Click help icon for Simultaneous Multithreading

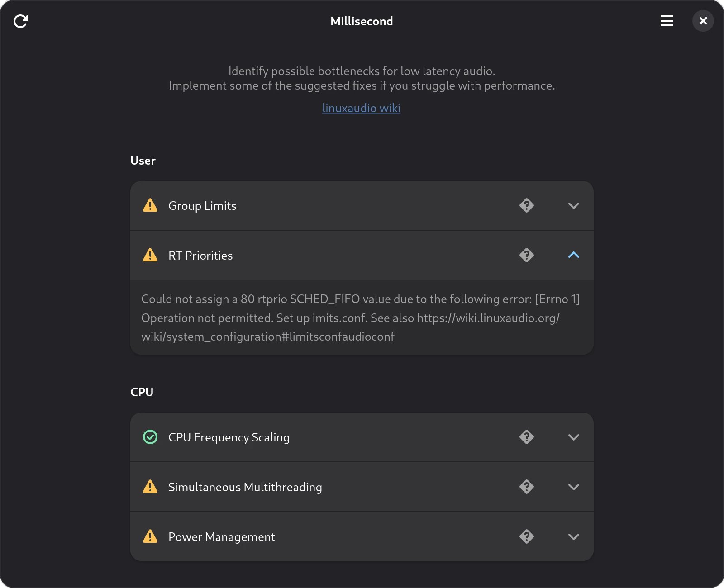point(527,487)
